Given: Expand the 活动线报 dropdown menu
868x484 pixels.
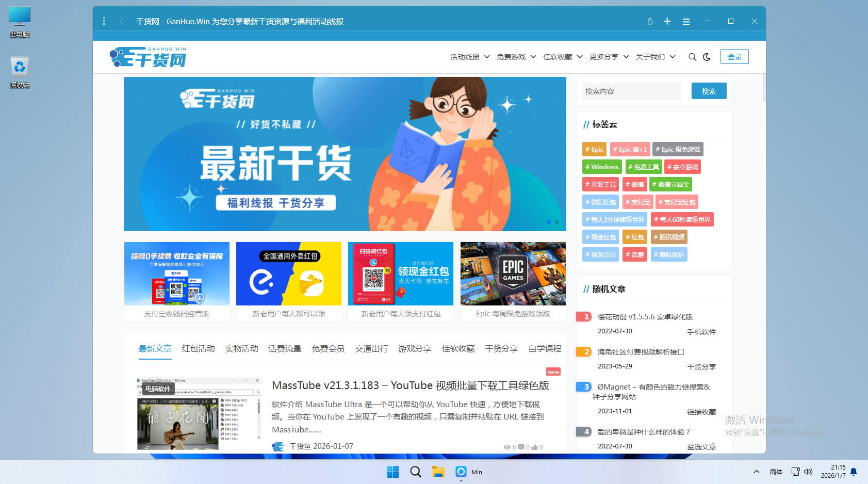Looking at the screenshot, I should tap(469, 57).
